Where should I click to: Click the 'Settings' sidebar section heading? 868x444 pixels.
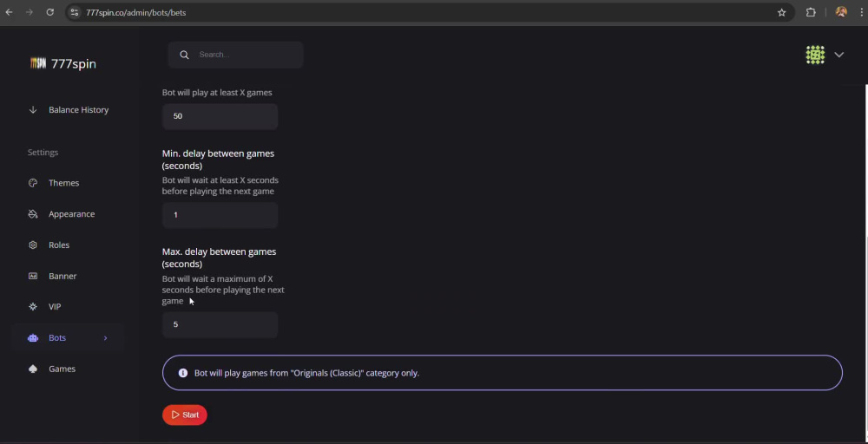[43, 152]
